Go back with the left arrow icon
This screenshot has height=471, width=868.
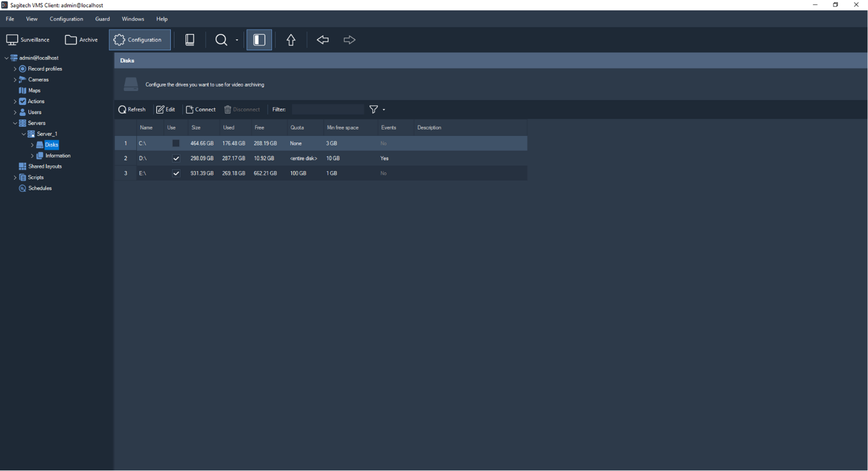pyautogui.click(x=323, y=40)
